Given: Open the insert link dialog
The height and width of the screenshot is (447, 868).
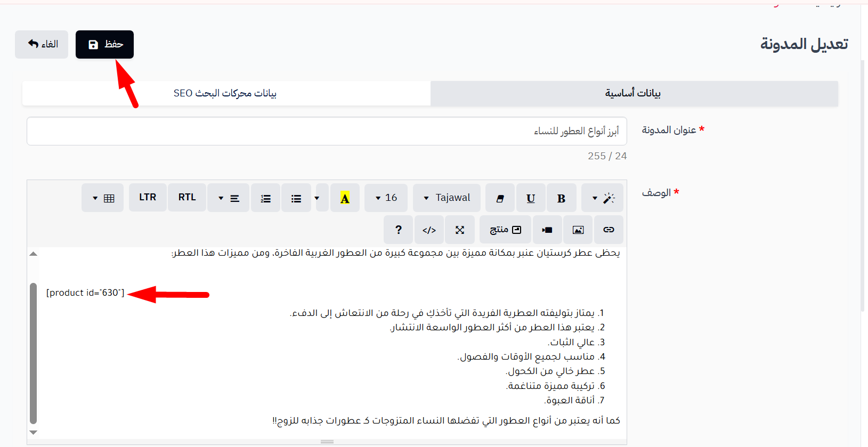Looking at the screenshot, I should click(609, 230).
